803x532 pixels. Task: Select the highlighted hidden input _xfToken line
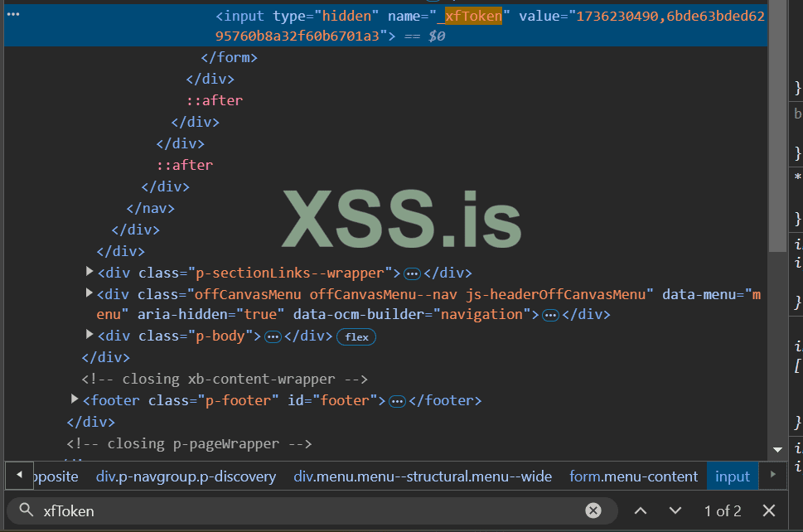[x=385, y=26]
